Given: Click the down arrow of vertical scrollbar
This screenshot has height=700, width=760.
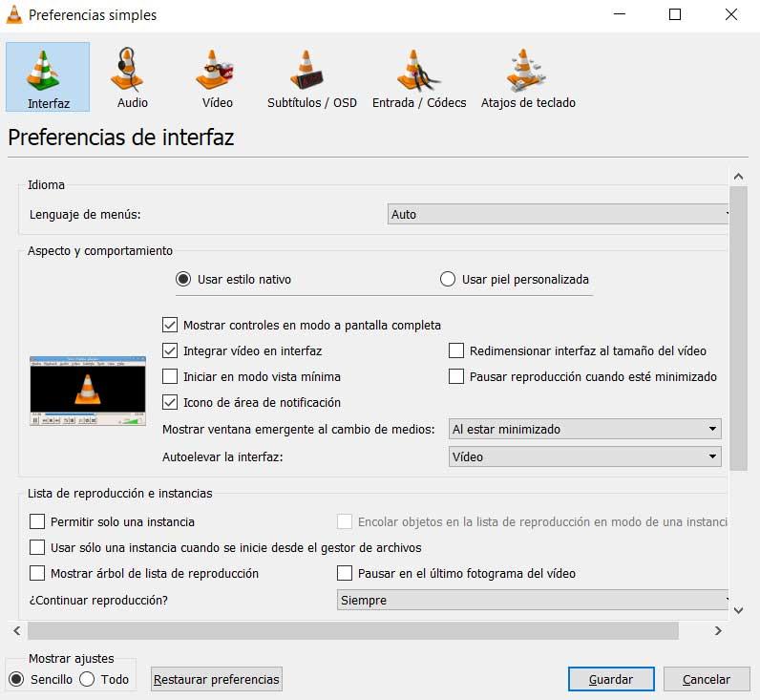Looking at the screenshot, I should pyautogui.click(x=738, y=610).
